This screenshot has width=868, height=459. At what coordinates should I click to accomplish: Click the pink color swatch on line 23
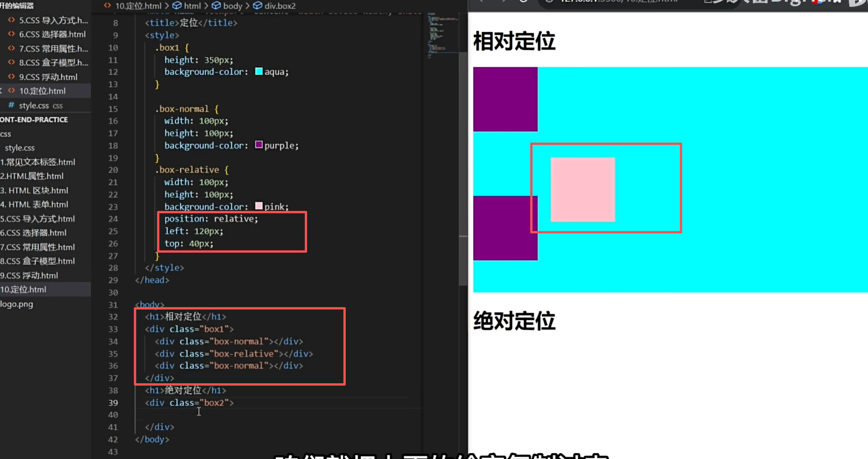pos(259,206)
